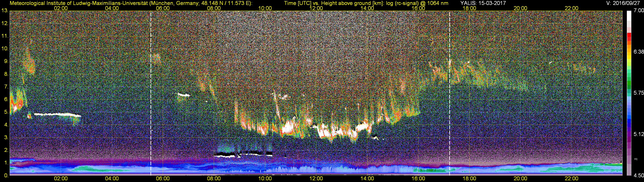The image size is (644, 182).
Task: Click the 10 km height axis label
Action: click(x=5, y=49)
